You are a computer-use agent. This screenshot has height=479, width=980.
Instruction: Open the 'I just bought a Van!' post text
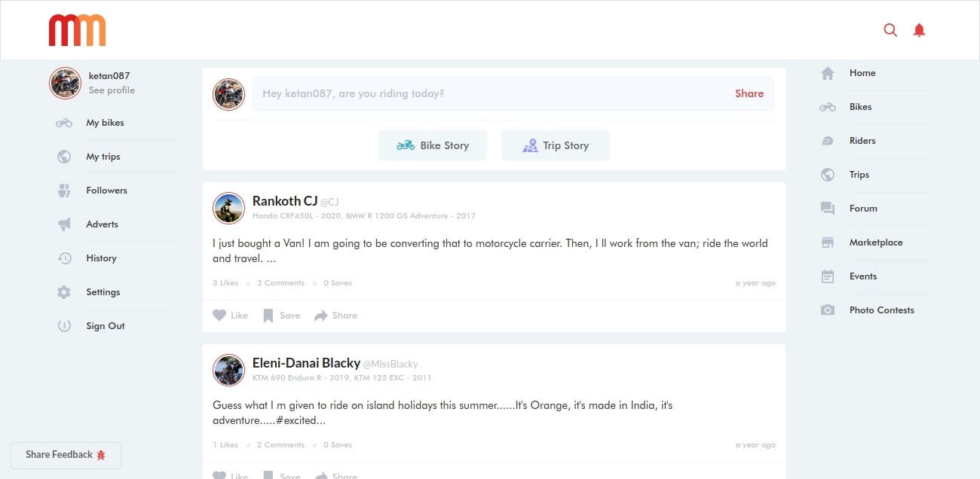pos(490,251)
